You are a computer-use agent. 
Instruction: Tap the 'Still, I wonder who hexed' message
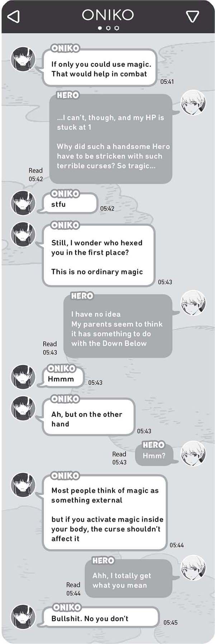point(99,255)
